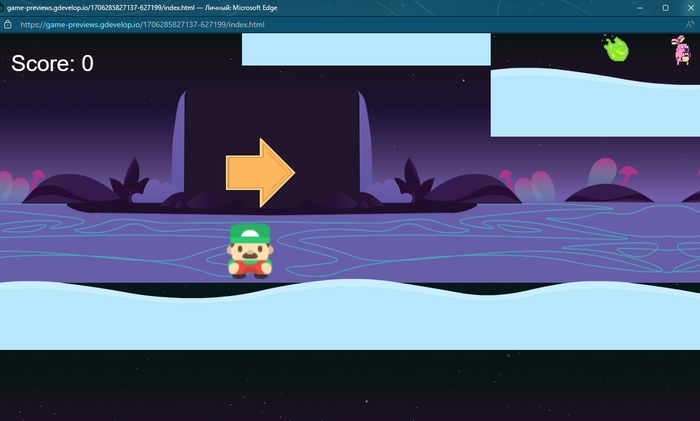This screenshot has width=700, height=421.
Task: Click the site lock icon in address bar
Action: coord(8,25)
